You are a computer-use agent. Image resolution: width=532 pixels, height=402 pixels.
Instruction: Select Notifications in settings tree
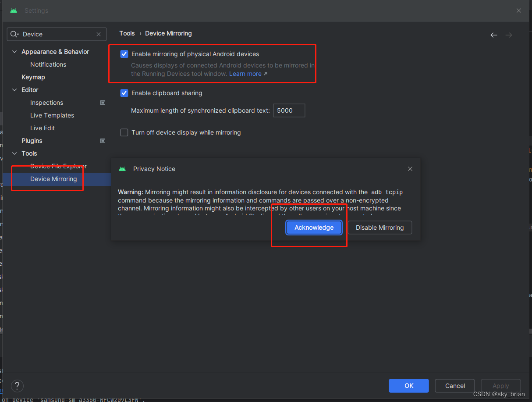[x=48, y=64]
